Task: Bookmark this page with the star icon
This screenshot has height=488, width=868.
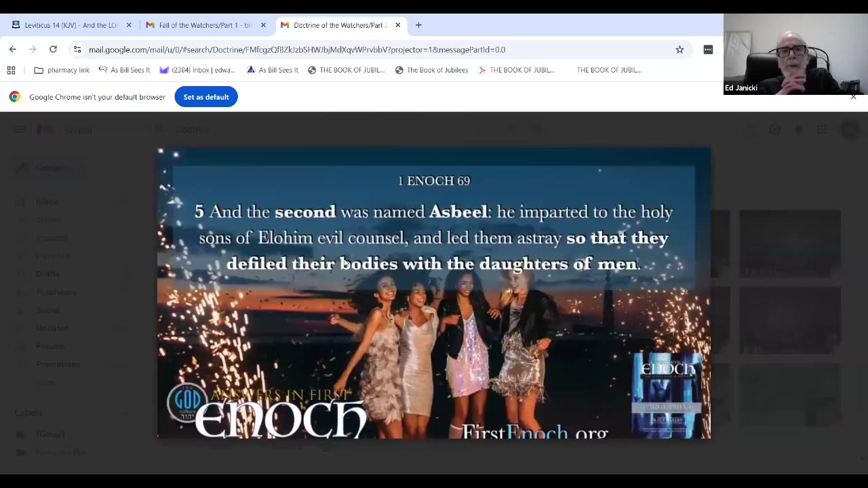Action: [x=679, y=49]
